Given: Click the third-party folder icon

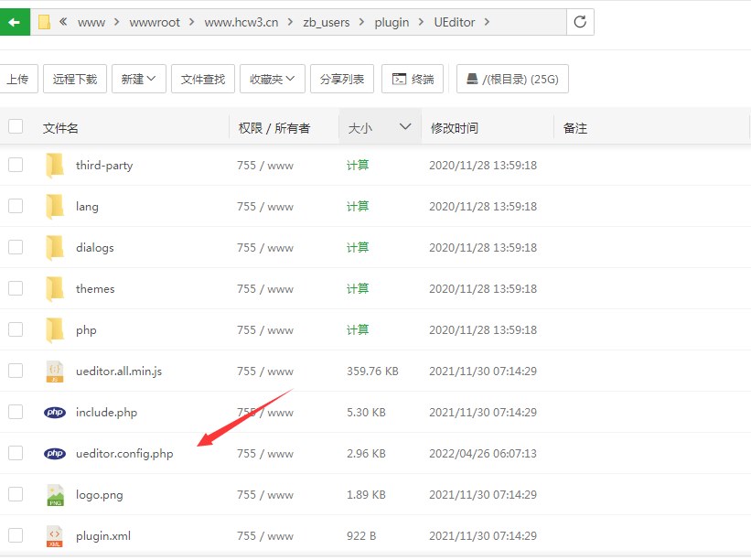Looking at the screenshot, I should click(55, 165).
